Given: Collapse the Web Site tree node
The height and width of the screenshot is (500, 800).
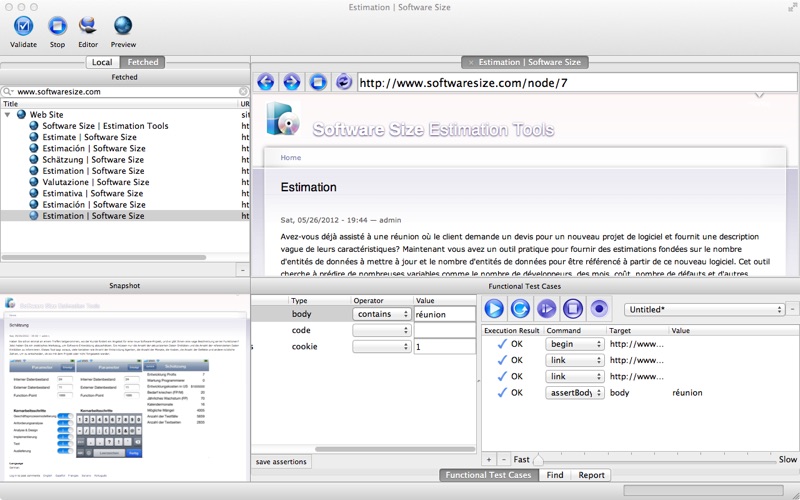Looking at the screenshot, I should coord(8,115).
